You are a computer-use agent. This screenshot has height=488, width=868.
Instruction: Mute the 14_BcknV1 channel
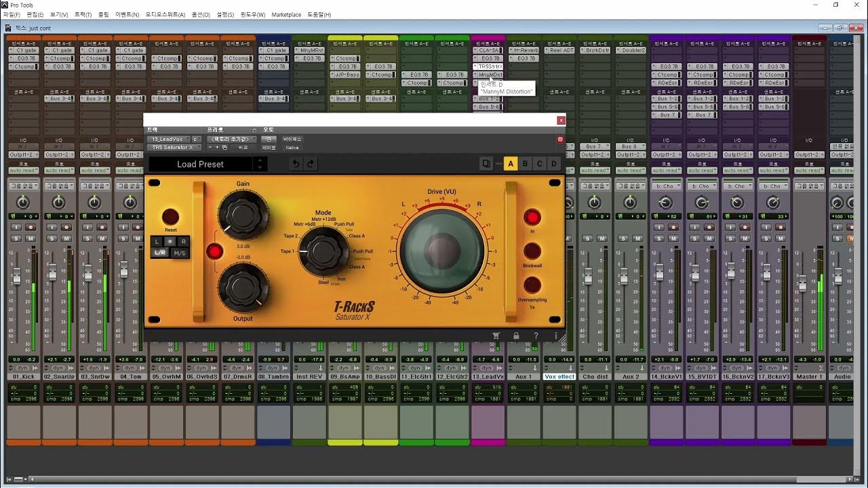[x=673, y=238]
